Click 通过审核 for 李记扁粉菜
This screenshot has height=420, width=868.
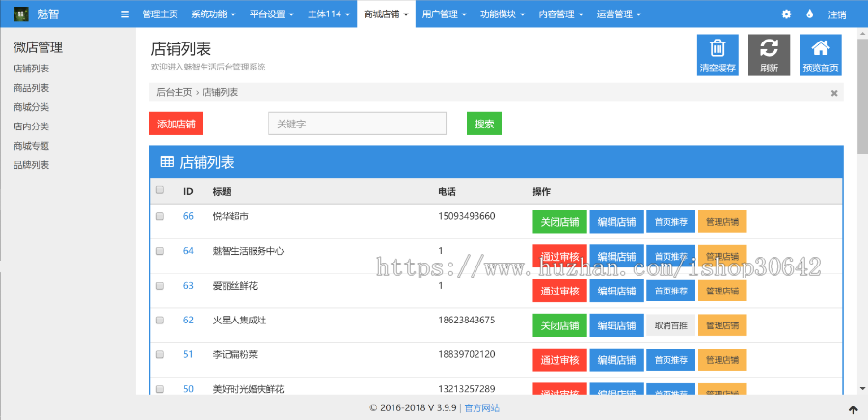[559, 359]
